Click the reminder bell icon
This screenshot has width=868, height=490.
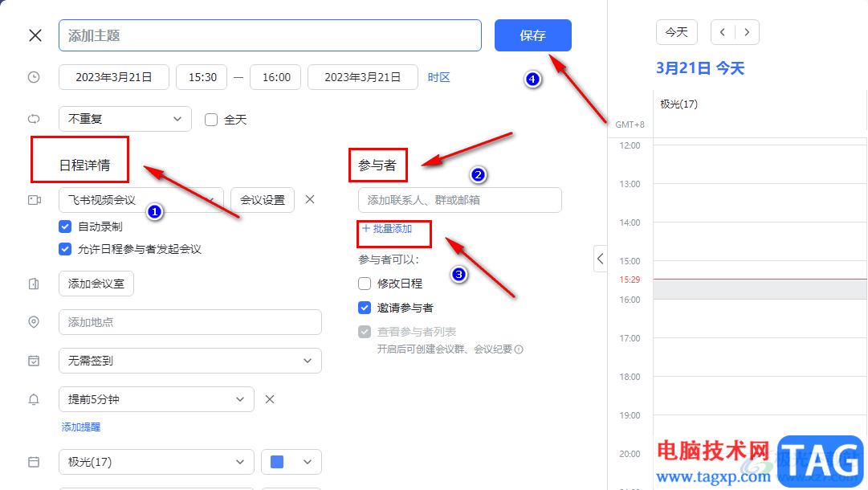[x=34, y=399]
